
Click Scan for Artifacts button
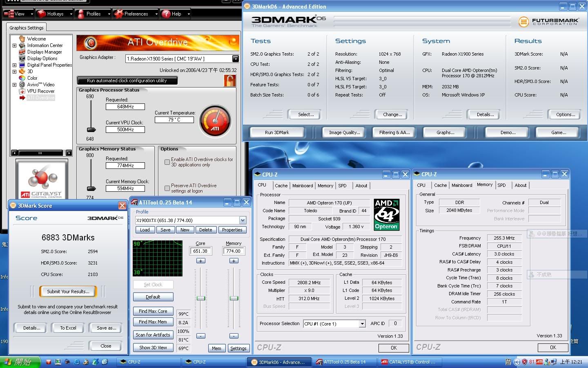click(153, 335)
